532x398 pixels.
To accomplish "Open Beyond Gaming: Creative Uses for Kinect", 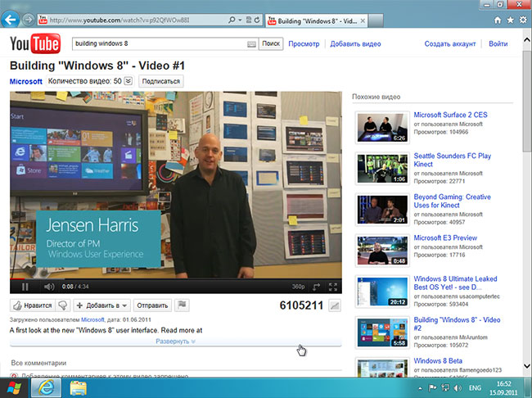I will click(452, 201).
